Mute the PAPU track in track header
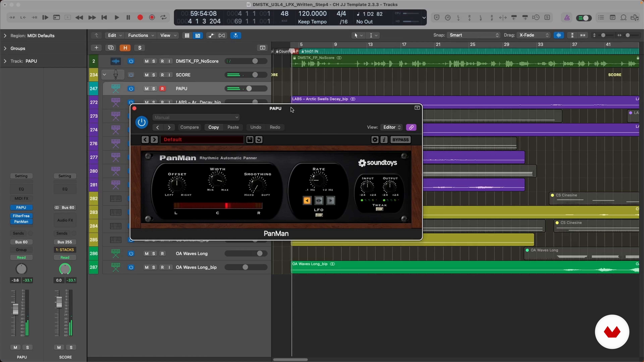Screen dimensions: 644x362 pyautogui.click(x=147, y=89)
